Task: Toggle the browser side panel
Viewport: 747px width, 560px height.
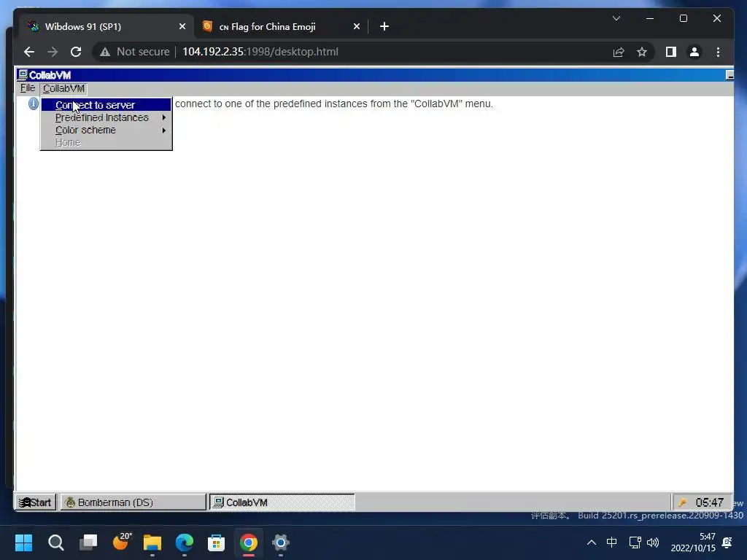Action: [671, 52]
